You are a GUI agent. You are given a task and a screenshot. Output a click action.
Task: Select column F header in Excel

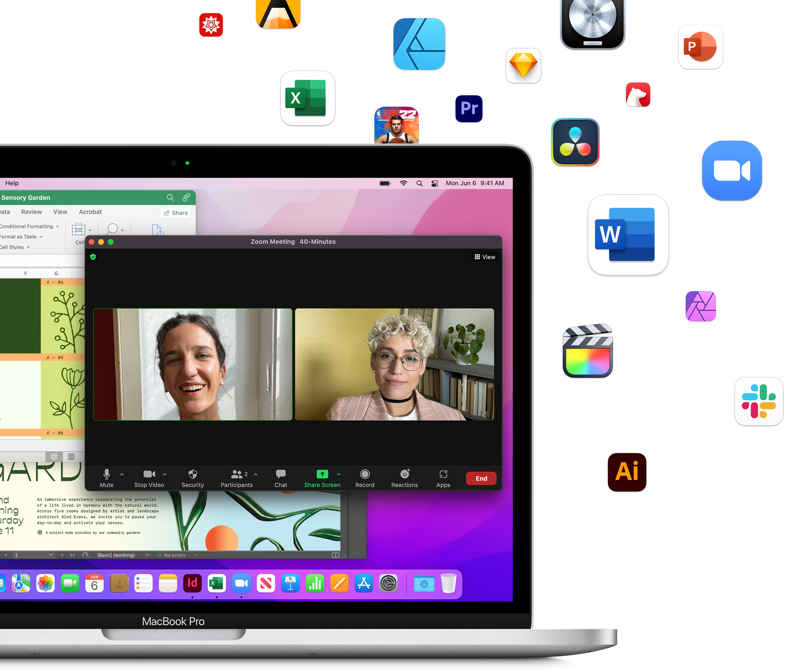[x=25, y=273]
